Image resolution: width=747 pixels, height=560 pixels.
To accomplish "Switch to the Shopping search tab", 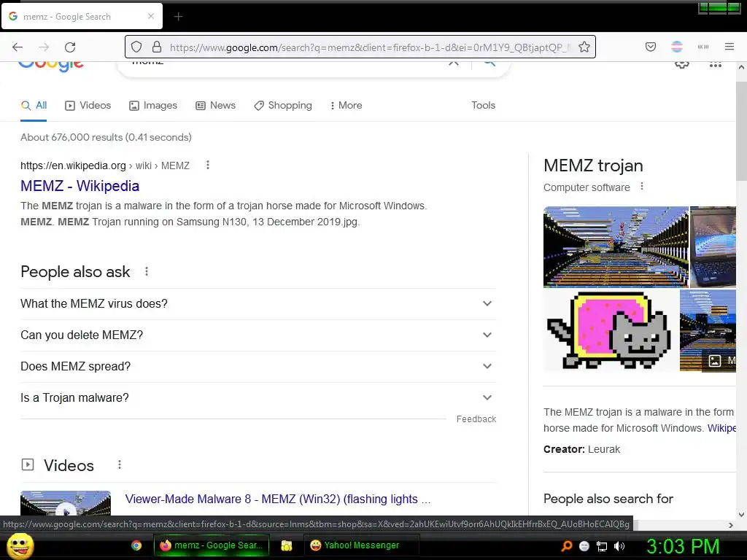I will click(x=283, y=106).
